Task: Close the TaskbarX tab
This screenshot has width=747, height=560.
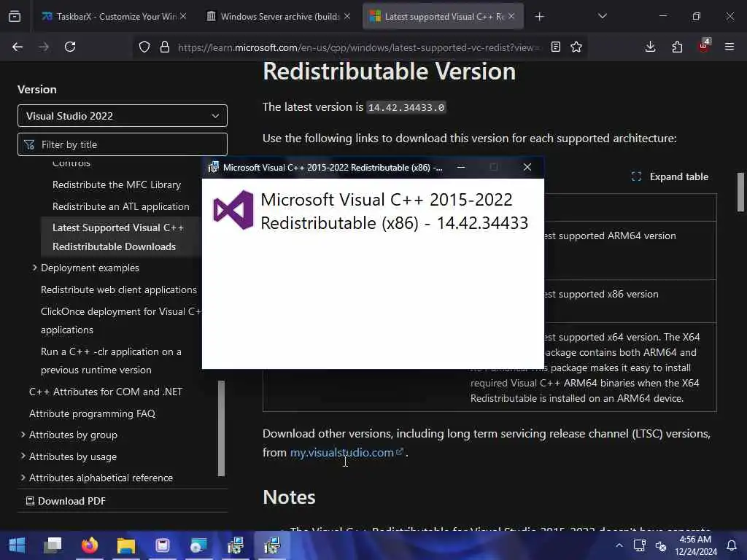Action: pyautogui.click(x=183, y=16)
